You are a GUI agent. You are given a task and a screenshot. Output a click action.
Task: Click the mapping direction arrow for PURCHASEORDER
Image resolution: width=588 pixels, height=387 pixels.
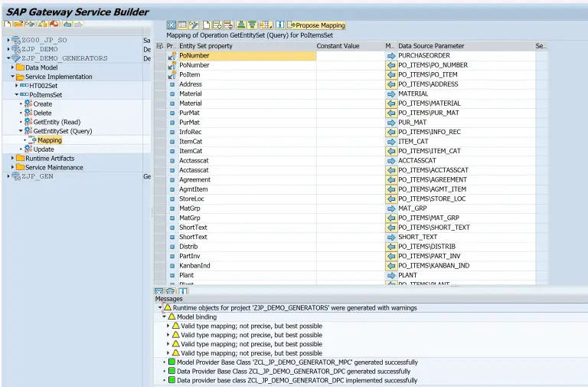coord(391,56)
